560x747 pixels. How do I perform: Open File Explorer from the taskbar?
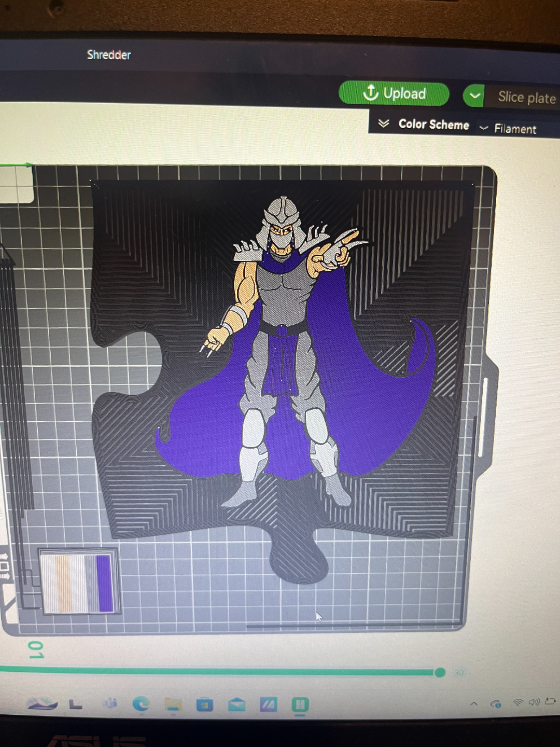coord(173,704)
